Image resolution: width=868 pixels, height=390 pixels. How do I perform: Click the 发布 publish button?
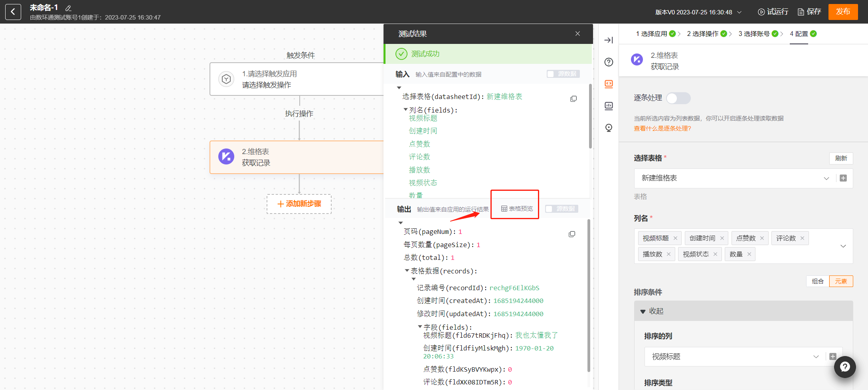[x=843, y=12]
